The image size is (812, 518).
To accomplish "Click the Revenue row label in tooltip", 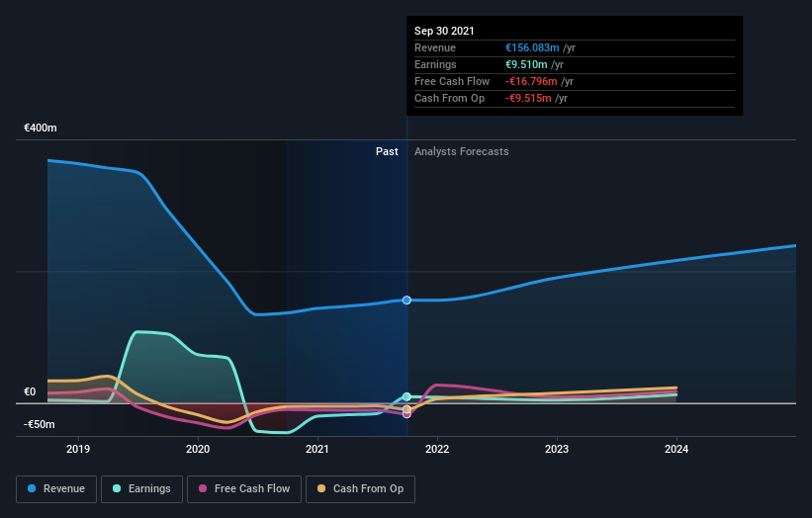I will pos(435,47).
